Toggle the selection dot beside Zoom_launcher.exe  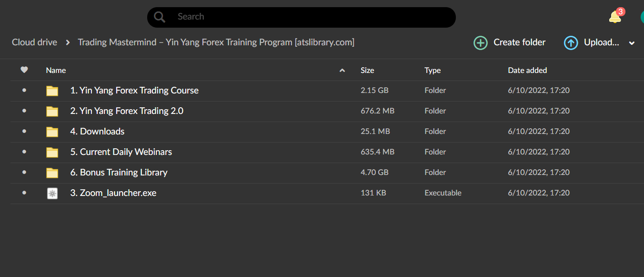pos(24,193)
